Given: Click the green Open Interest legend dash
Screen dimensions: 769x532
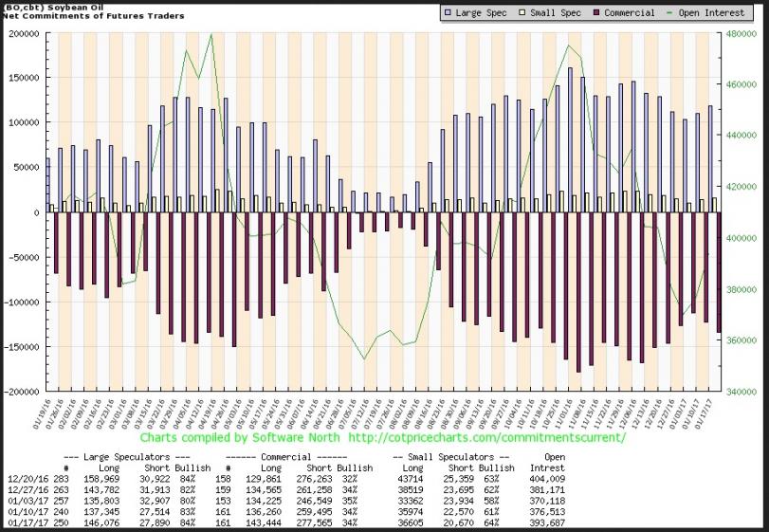Looking at the screenshot, I should [672, 13].
